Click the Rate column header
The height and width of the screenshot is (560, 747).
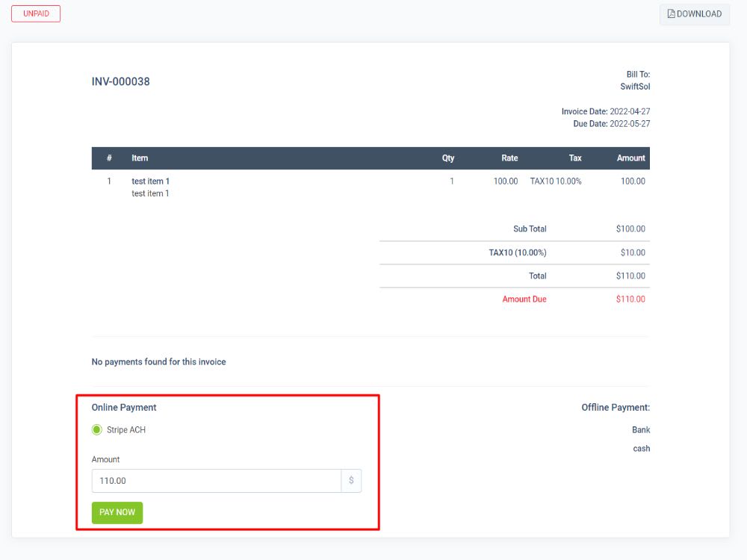[509, 158]
